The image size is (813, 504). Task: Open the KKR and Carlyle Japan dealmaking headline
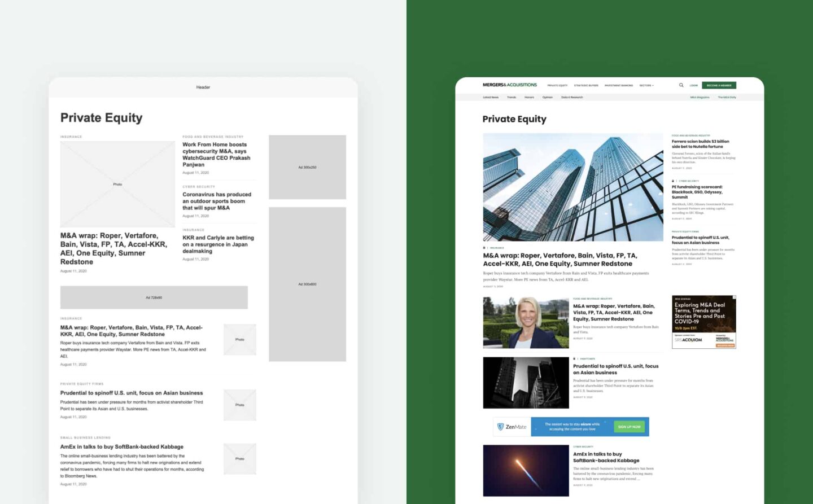point(218,244)
